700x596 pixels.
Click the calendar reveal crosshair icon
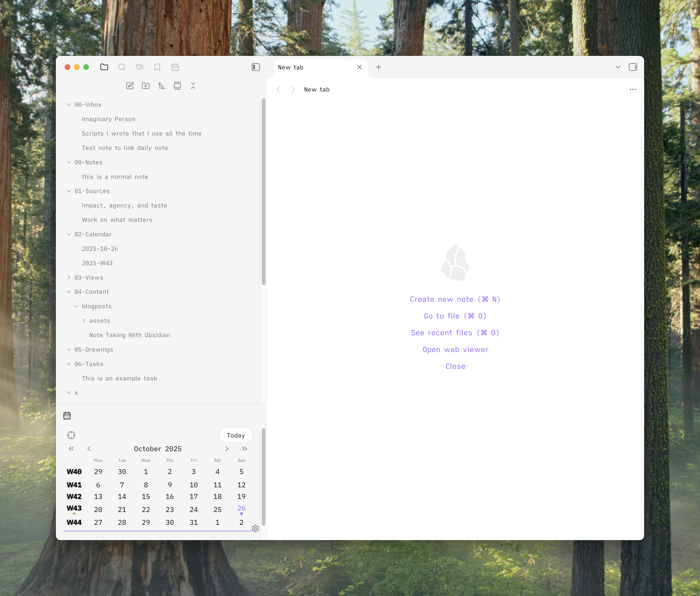(71, 435)
